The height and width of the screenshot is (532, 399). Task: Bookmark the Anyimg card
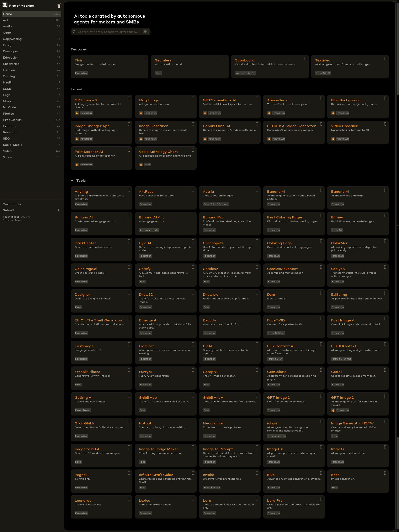[129, 190]
